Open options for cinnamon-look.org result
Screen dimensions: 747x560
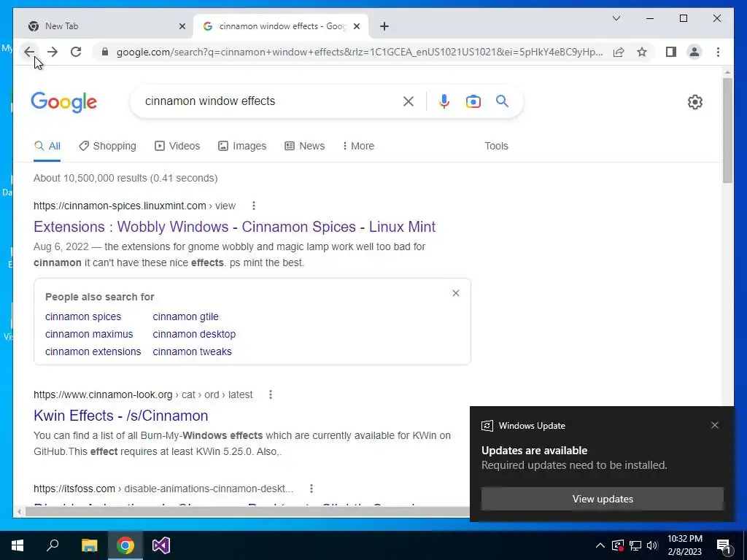tap(271, 394)
